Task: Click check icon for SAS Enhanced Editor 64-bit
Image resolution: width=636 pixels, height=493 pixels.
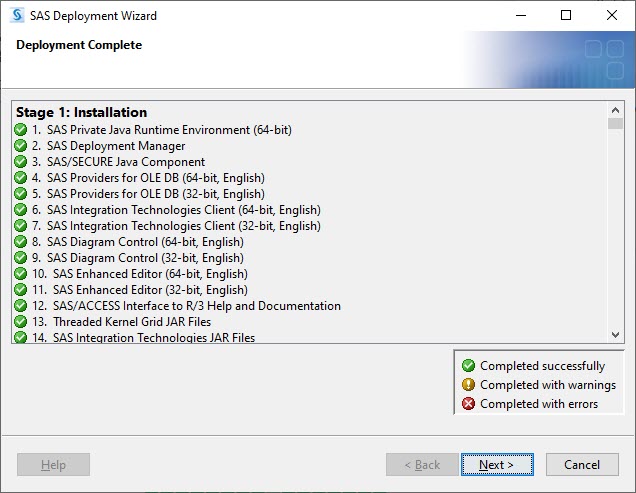Action: [x=20, y=274]
